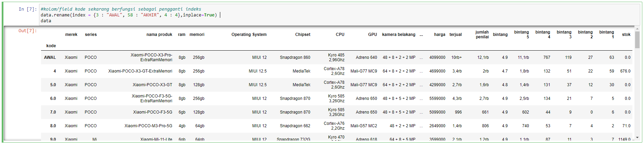Click the 'Mali-G57 MC2' GPU cell
The width and height of the screenshot is (644, 144).
364,126
